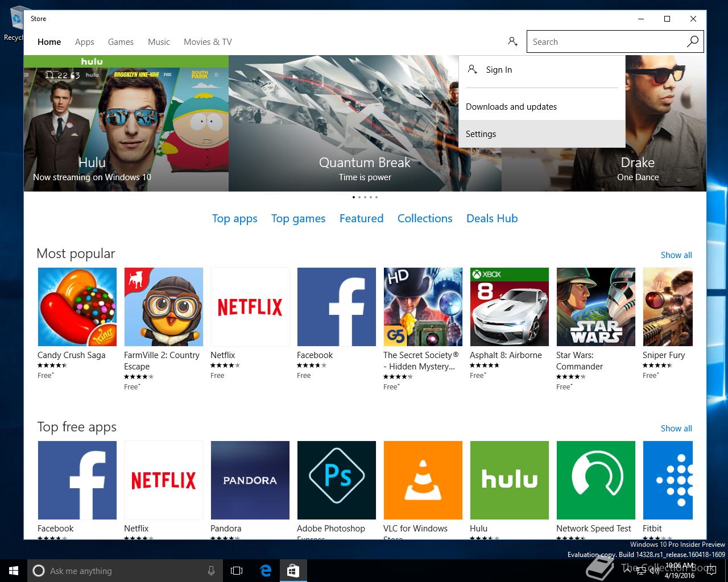This screenshot has width=728, height=582.
Task: Open The Secret Society Hidden Mystery tile
Action: 423,307
